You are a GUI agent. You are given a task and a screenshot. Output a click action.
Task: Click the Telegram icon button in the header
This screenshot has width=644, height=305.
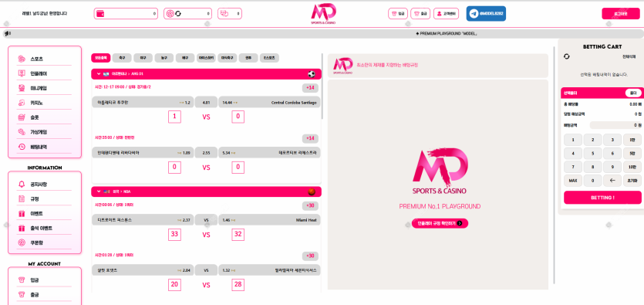(x=486, y=14)
